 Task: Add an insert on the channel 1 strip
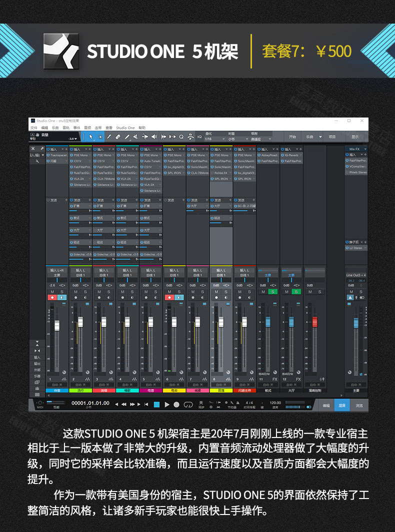click(x=66, y=149)
